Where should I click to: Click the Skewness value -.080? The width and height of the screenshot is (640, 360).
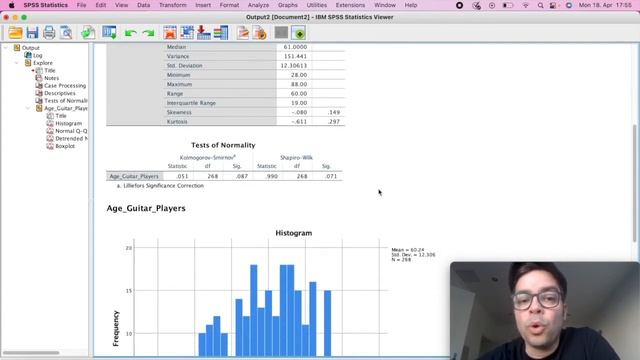pyautogui.click(x=299, y=112)
